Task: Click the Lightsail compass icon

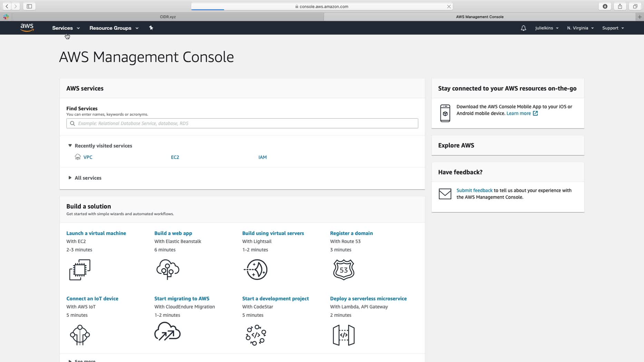Action: pos(256,270)
